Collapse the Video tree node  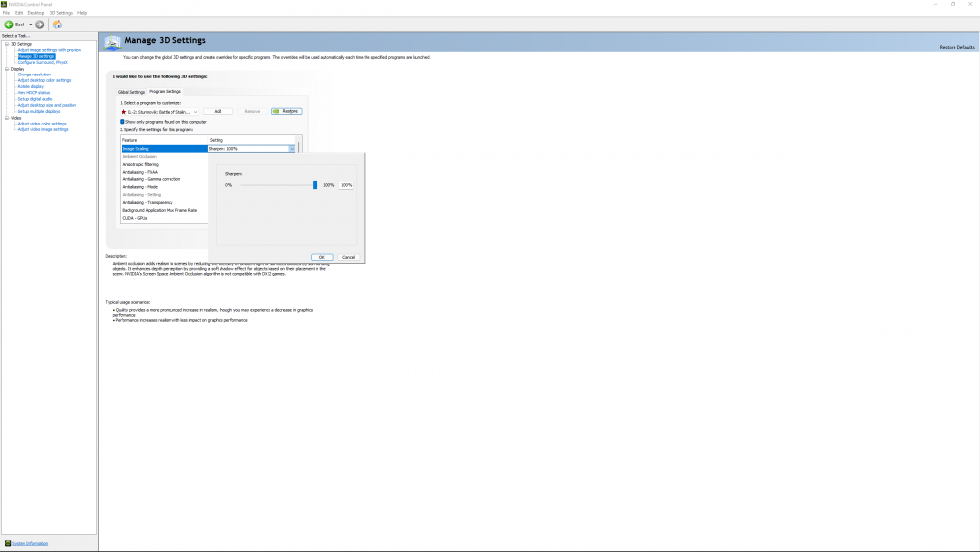coord(7,118)
